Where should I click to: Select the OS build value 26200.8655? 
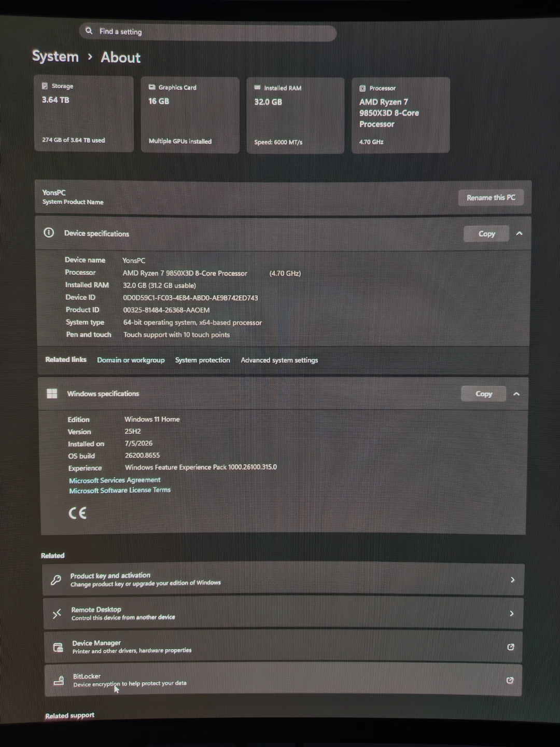click(x=143, y=455)
